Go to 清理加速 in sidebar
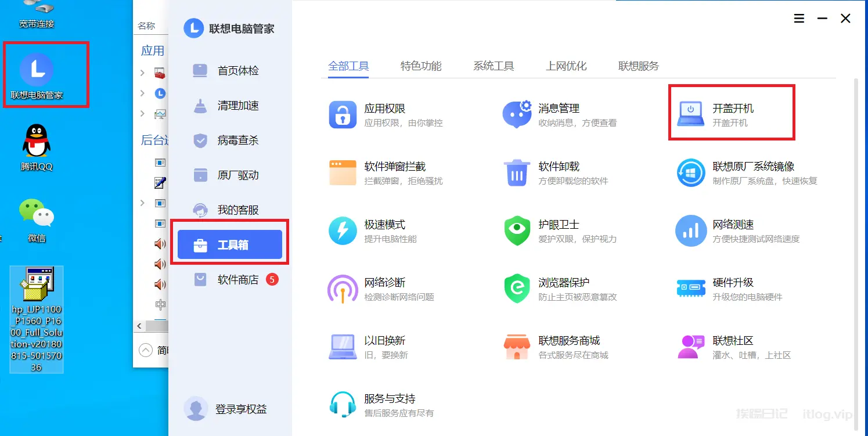 click(x=237, y=106)
